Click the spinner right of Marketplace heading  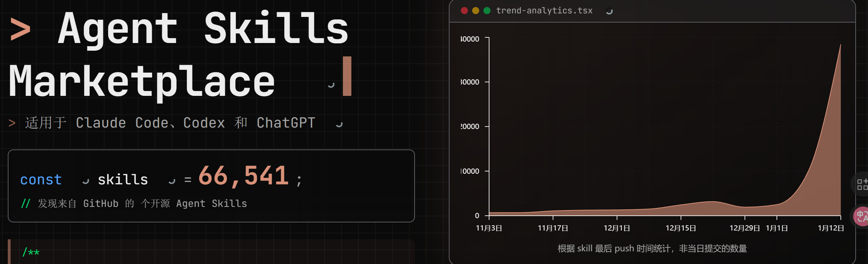[331, 85]
